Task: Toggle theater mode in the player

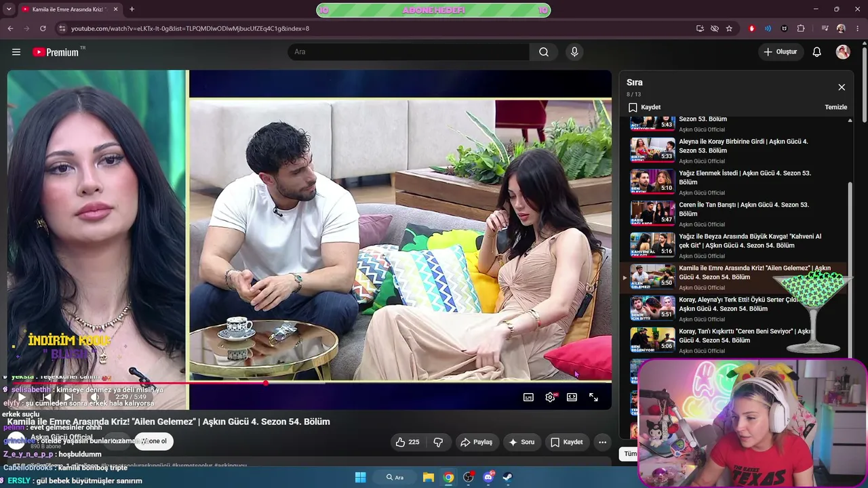Action: [x=572, y=397]
